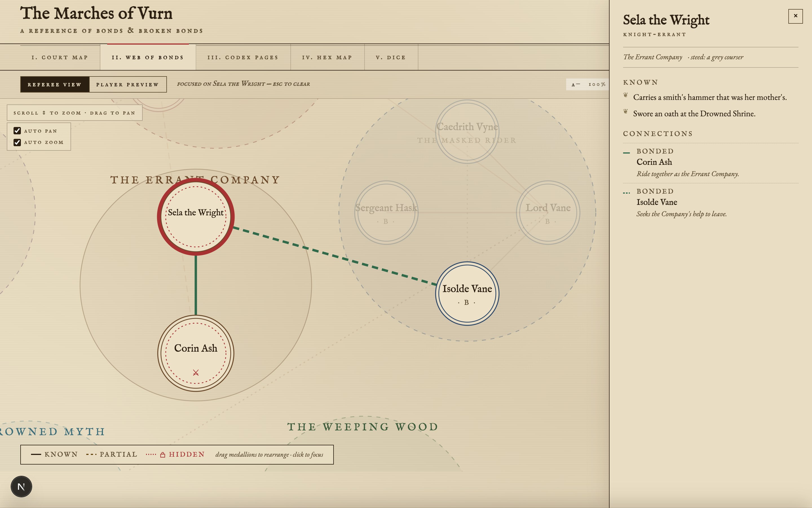Click the KNOWN legend entry
The image size is (812, 508).
click(x=54, y=455)
